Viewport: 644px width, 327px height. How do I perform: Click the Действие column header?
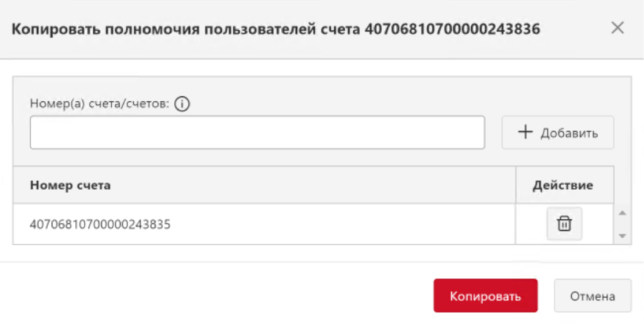click(563, 185)
